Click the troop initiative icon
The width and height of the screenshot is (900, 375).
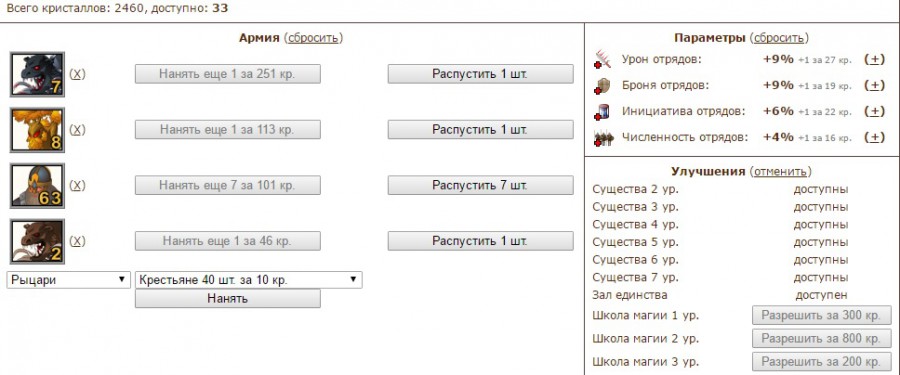click(x=603, y=112)
